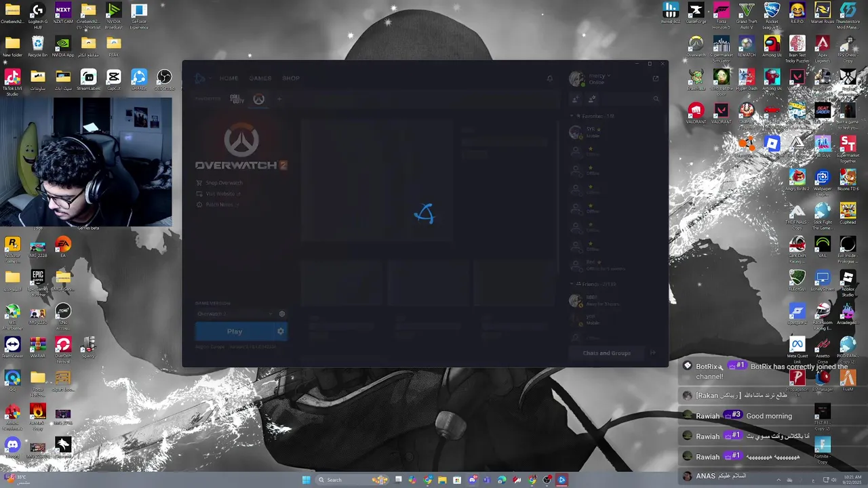This screenshot has width=868, height=488.
Task: Switch to the SHOP tab in Battle.net
Action: pos(291,78)
